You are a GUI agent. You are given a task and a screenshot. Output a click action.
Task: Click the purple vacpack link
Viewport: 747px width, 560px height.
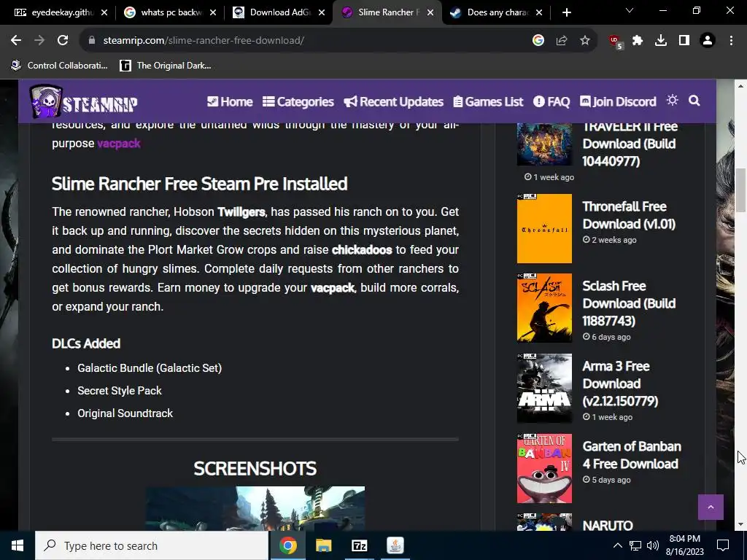coord(119,144)
